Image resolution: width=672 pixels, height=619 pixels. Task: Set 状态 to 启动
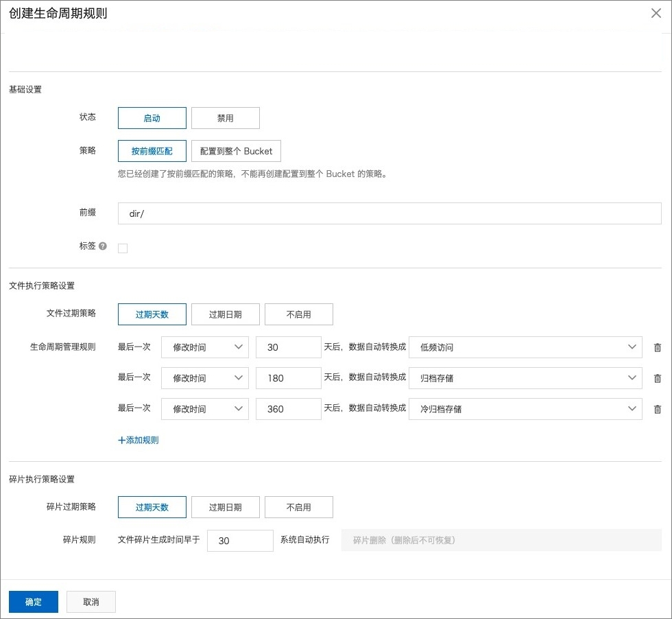[x=152, y=118]
